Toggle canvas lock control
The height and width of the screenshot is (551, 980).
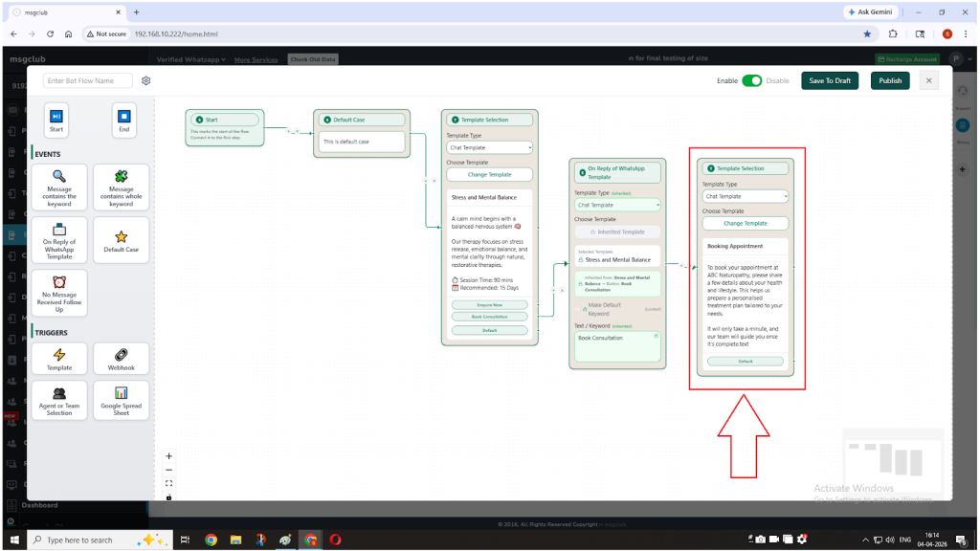[169, 496]
